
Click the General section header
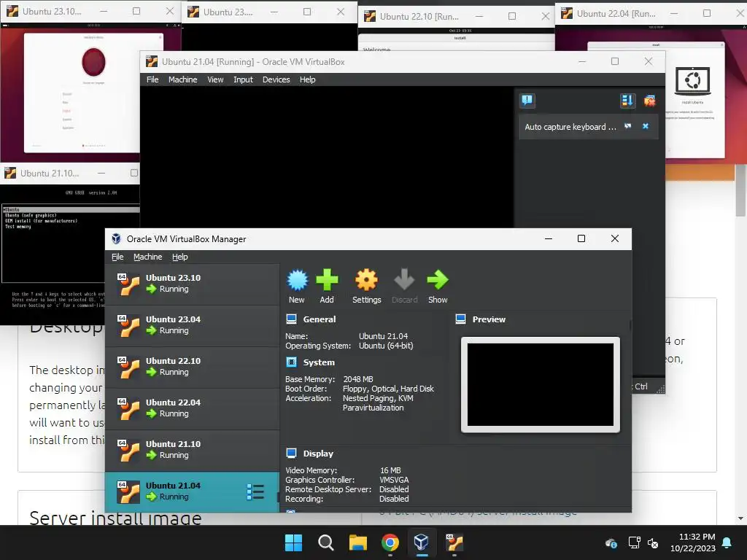320,319
